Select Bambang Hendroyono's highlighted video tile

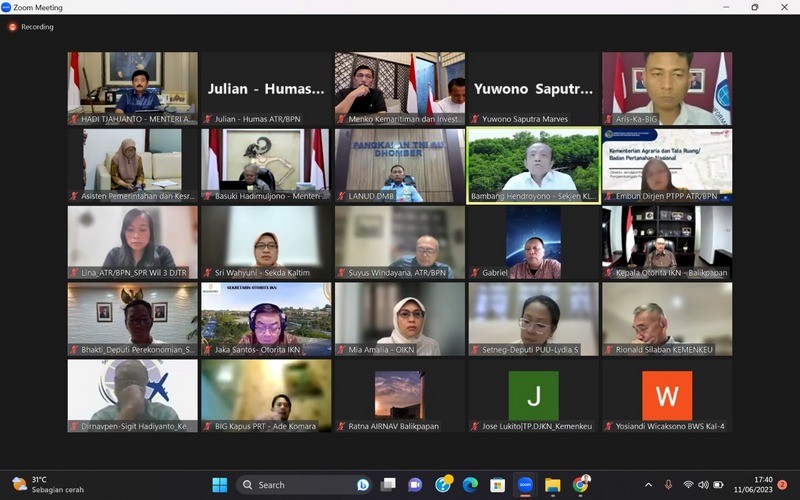click(x=534, y=165)
